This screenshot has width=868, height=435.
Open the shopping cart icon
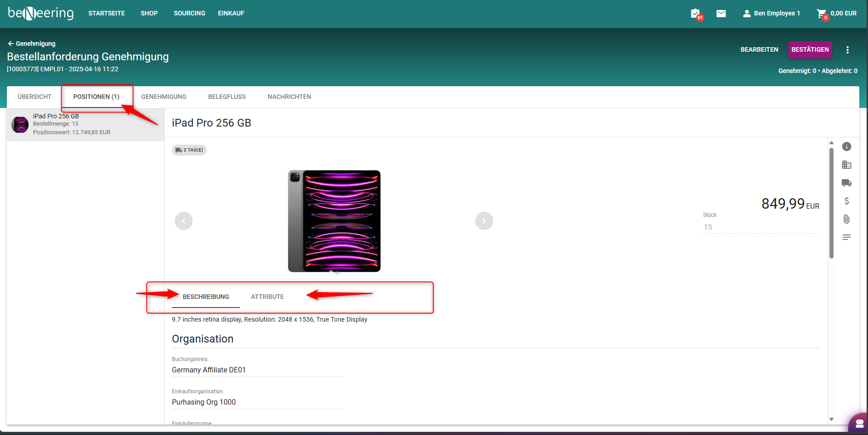point(822,14)
